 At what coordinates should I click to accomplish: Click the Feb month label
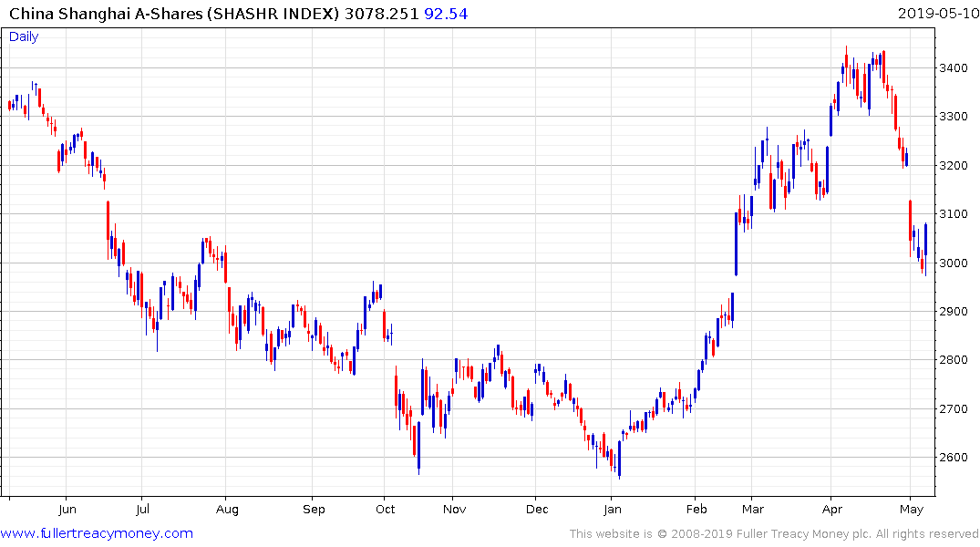(x=696, y=510)
